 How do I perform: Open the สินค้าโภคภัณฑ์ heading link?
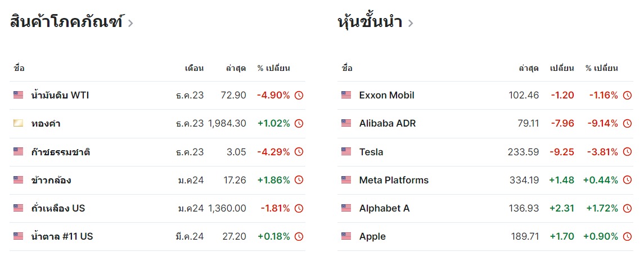[x=66, y=23]
